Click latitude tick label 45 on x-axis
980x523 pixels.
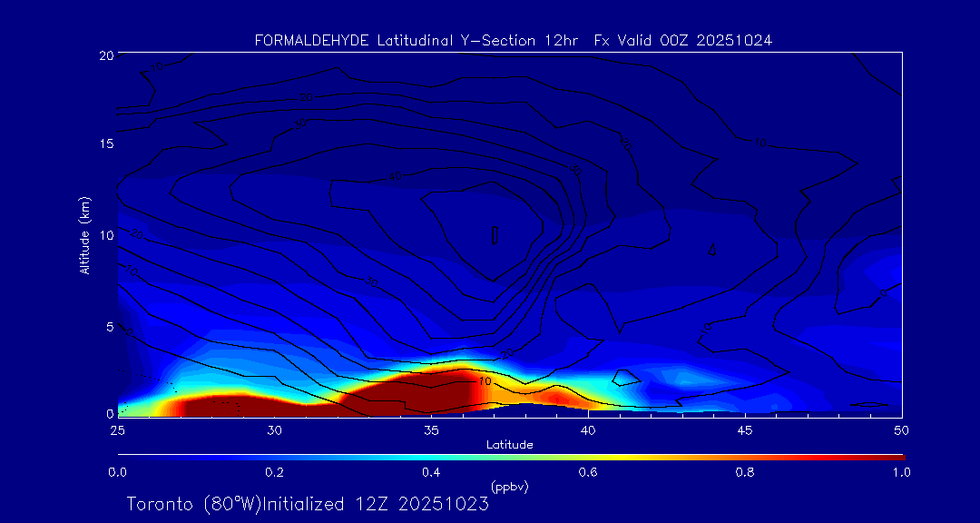tap(745, 429)
